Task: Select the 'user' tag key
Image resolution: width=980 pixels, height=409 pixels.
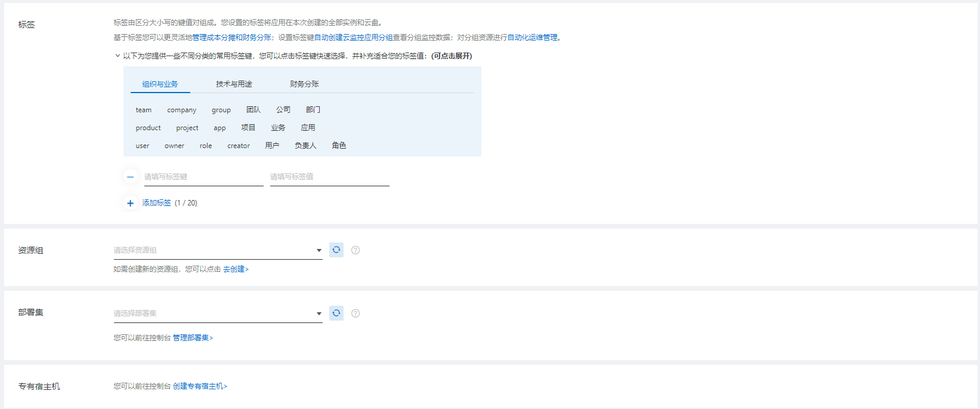Action: tap(143, 146)
